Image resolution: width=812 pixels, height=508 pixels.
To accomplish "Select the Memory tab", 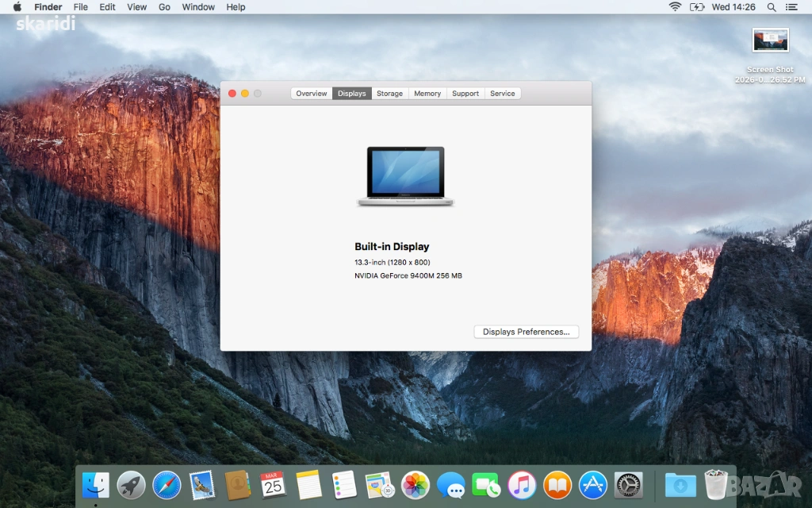I will tap(427, 94).
